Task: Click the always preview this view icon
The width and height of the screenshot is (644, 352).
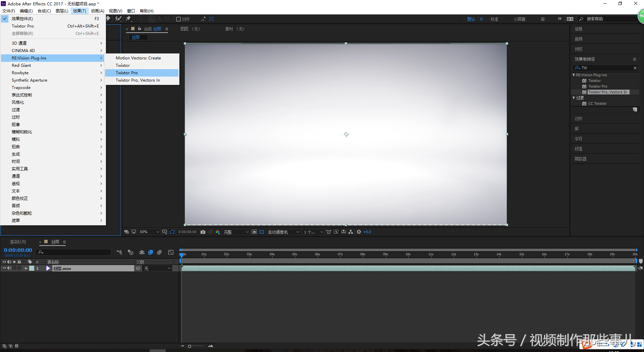Action: 126,232
